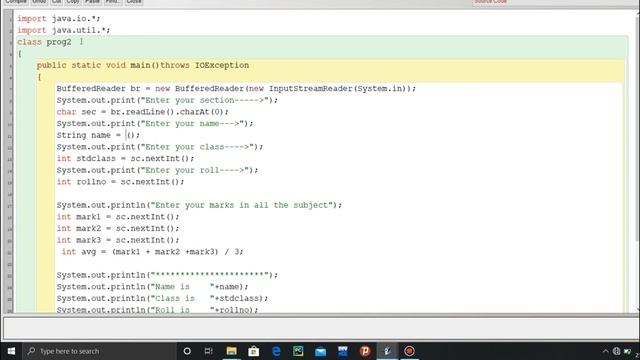Click the 'Enter your marks in all the subject' line

tap(199, 205)
